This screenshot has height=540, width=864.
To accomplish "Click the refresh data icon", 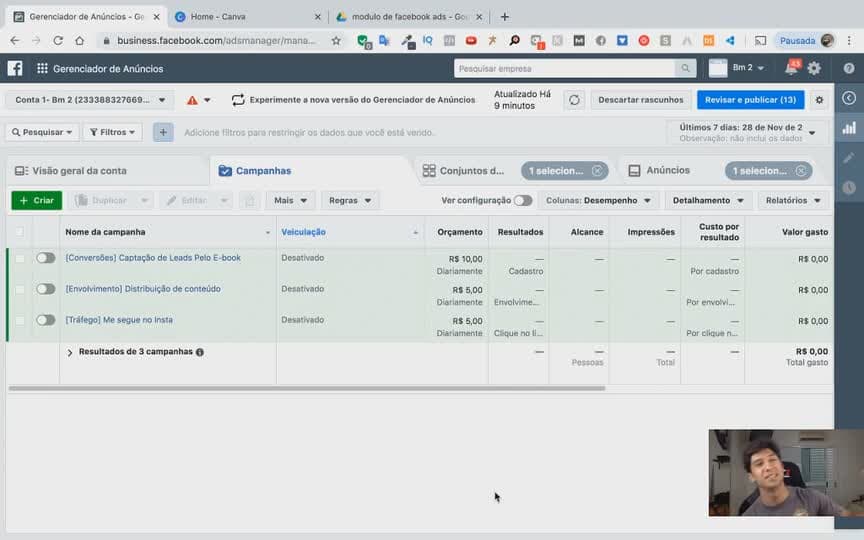I will pyautogui.click(x=574, y=100).
